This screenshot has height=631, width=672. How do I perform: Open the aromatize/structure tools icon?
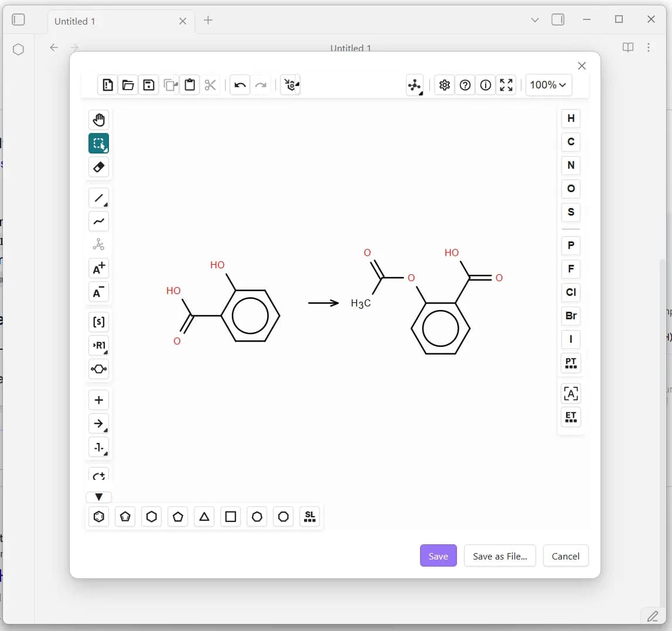coord(291,85)
